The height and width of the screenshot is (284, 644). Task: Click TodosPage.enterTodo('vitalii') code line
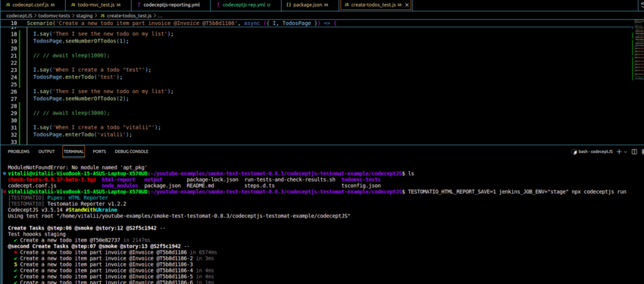pos(83,134)
